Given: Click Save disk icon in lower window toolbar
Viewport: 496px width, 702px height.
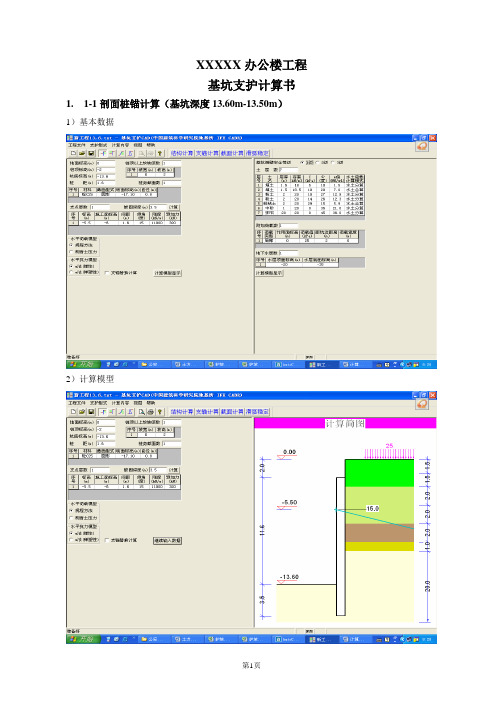Looking at the screenshot, I should [91, 411].
